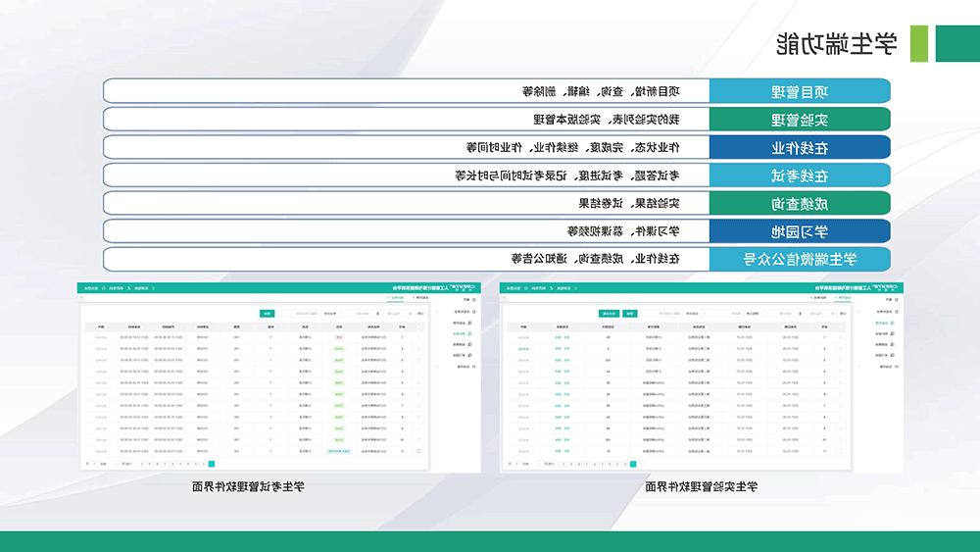The width and height of the screenshot is (980, 552).
Task: Click the text 我的实验列表、实验版本管理
Action: (607, 120)
